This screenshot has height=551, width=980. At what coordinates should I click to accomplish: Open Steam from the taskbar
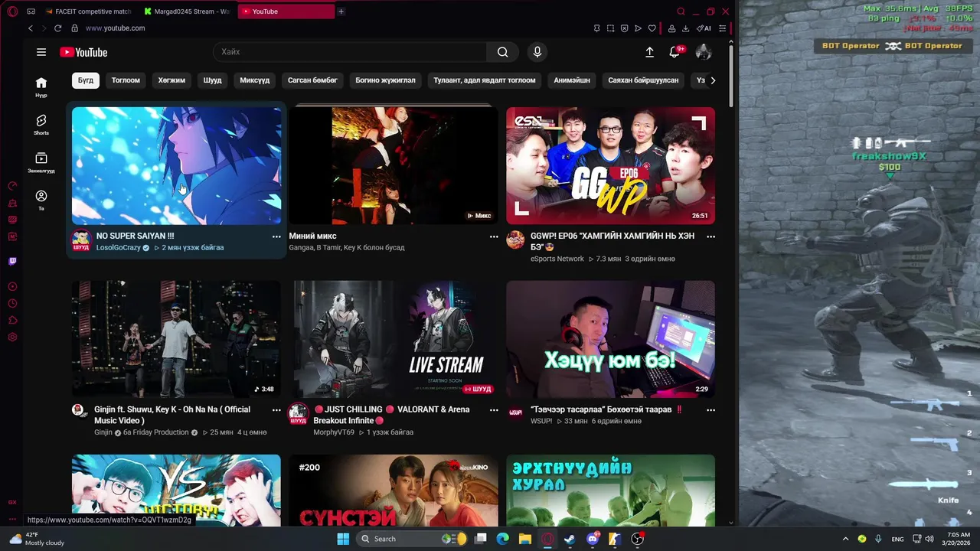point(570,539)
